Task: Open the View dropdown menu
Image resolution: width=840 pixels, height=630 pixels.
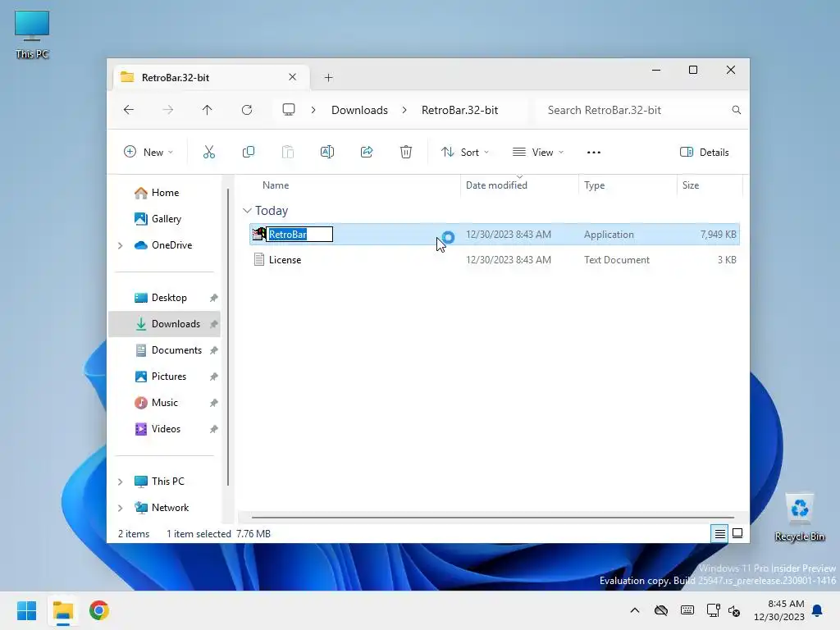Action: pyautogui.click(x=538, y=152)
